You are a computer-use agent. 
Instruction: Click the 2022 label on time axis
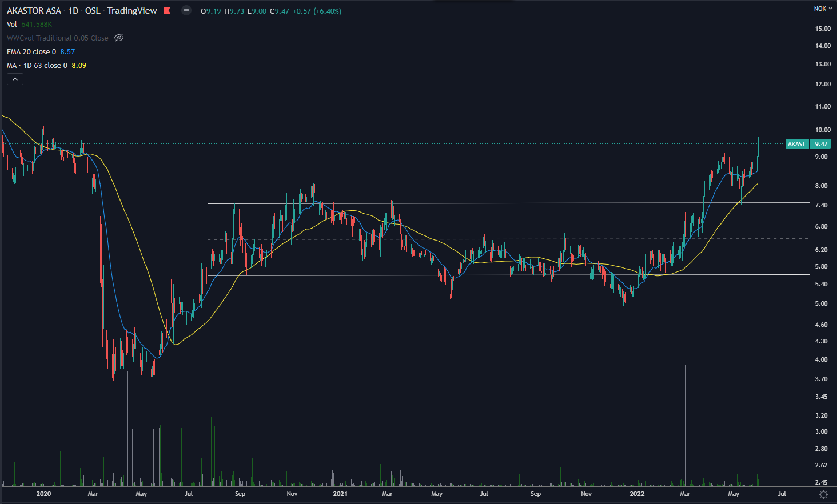[637, 494]
